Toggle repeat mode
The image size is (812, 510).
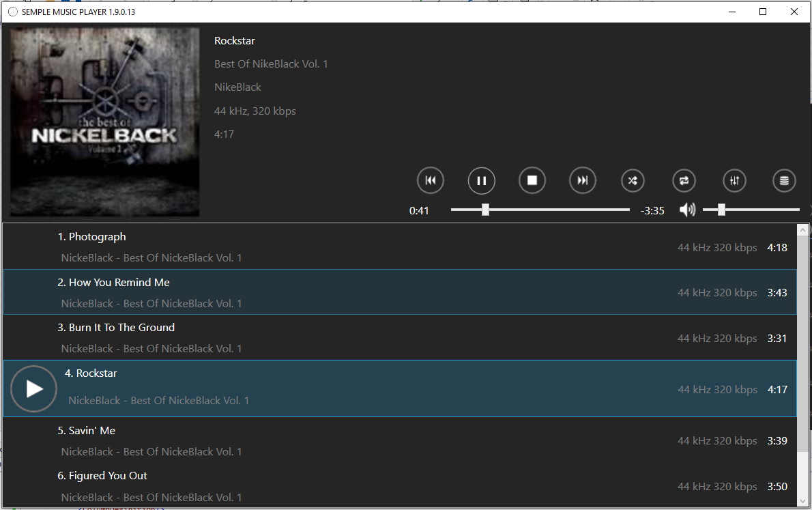coord(684,180)
